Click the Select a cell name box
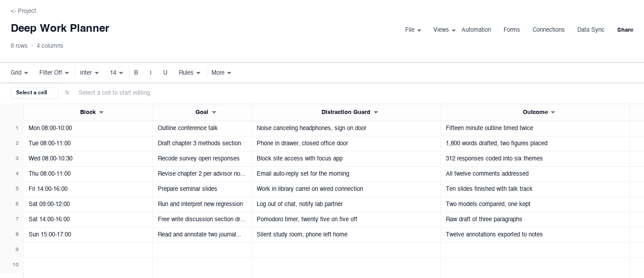Screen dimensions: 644x278 pyautogui.click(x=34, y=93)
